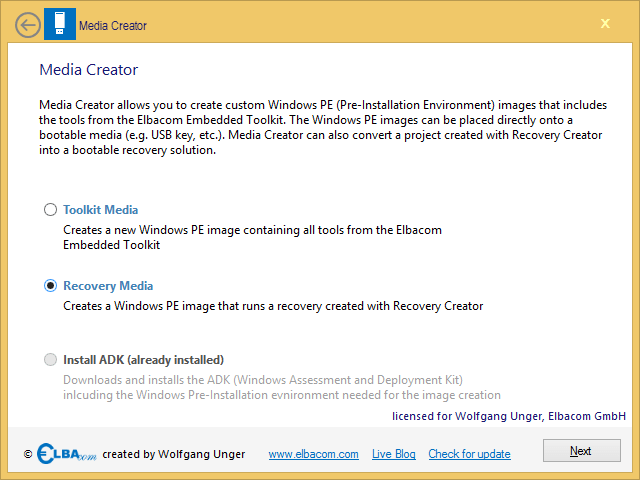Screen dimensions: 640x480
Task: Click the Recovery Media label
Action: 108,286
